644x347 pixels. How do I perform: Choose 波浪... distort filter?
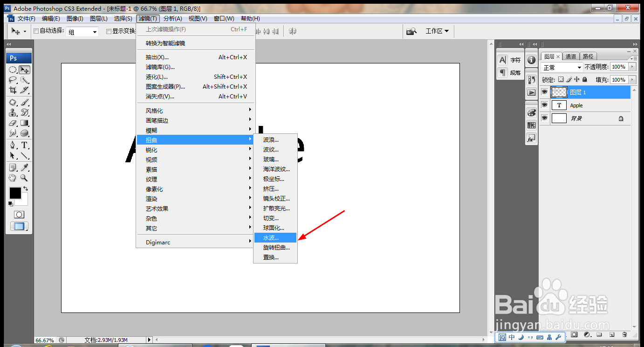(x=275, y=140)
